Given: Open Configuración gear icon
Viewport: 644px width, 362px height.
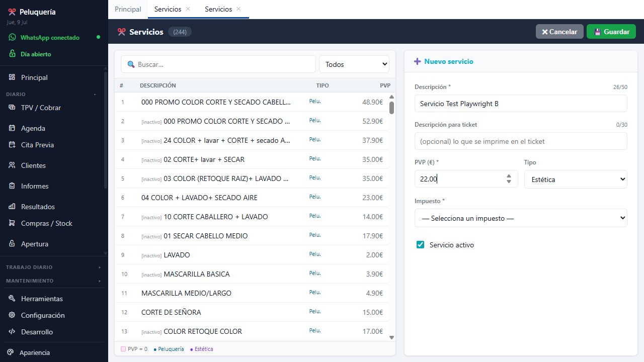Looking at the screenshot, I should pos(12,315).
